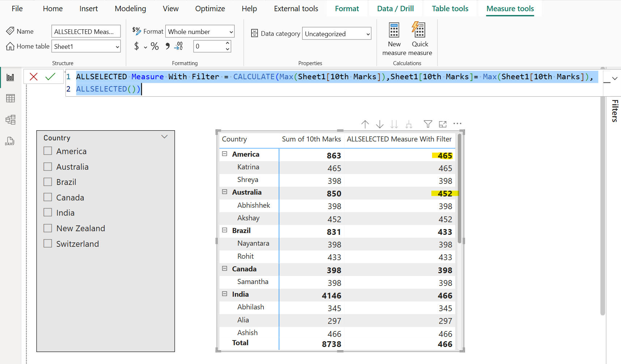Edit the measure Name input field
The height and width of the screenshot is (364, 621).
coord(86,31)
